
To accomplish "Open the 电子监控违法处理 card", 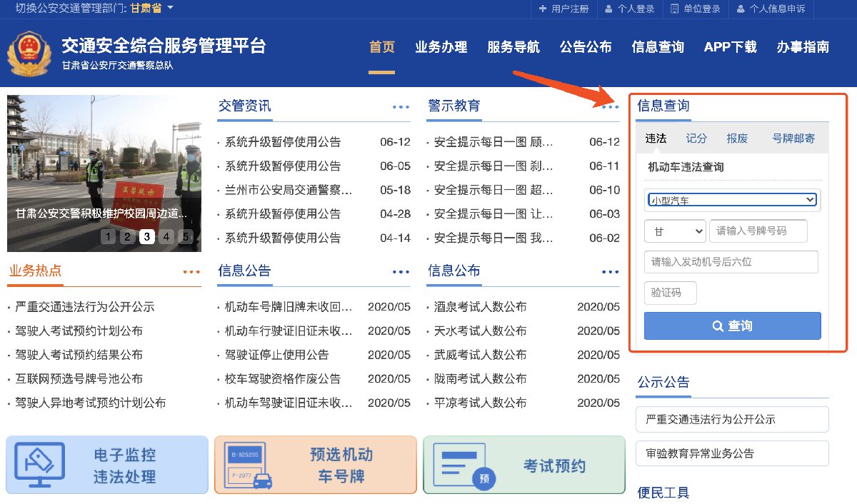I will [x=106, y=465].
